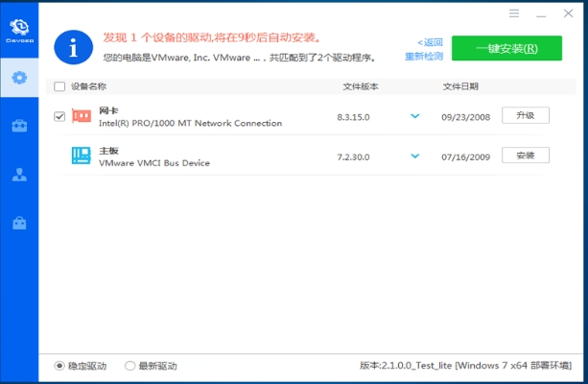Click the motherboard (主板) device icon
This screenshot has width=588, height=384.
[82, 156]
